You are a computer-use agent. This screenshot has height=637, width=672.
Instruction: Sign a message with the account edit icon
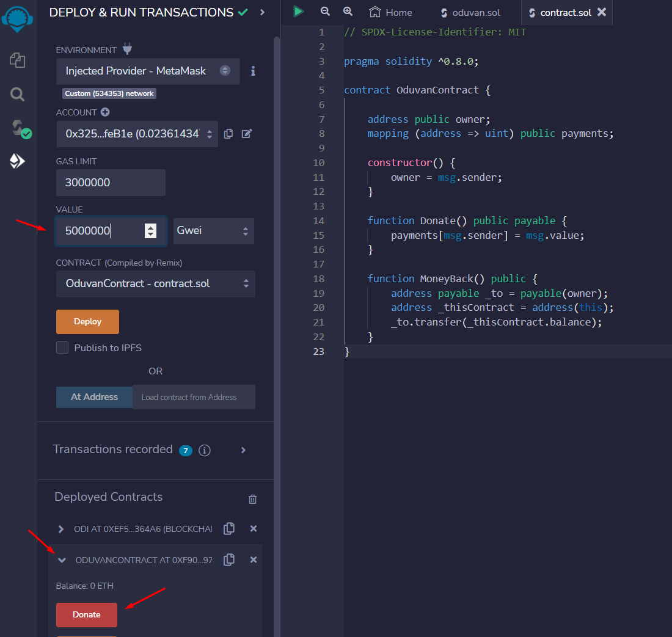point(247,134)
